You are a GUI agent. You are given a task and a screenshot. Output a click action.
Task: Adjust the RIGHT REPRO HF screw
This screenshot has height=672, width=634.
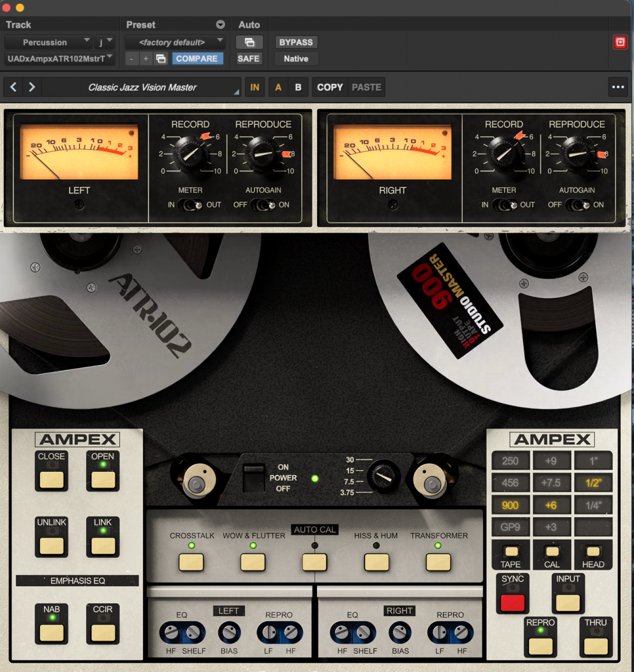point(461,633)
